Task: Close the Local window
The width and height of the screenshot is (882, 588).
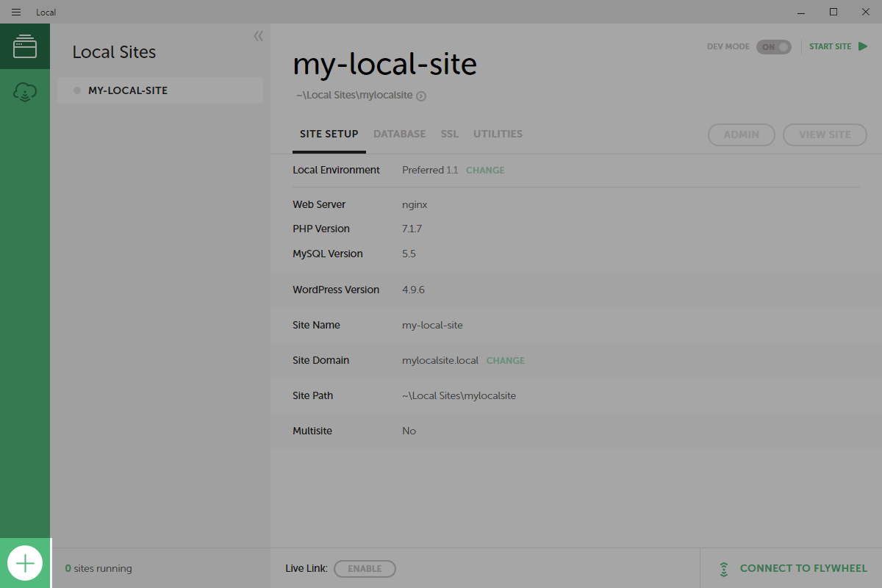Action: click(866, 12)
